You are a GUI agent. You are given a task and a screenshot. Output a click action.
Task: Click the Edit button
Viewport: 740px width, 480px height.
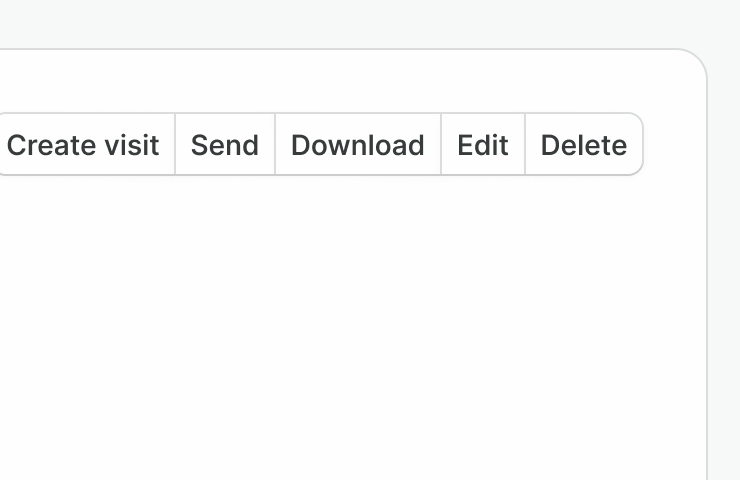click(483, 145)
